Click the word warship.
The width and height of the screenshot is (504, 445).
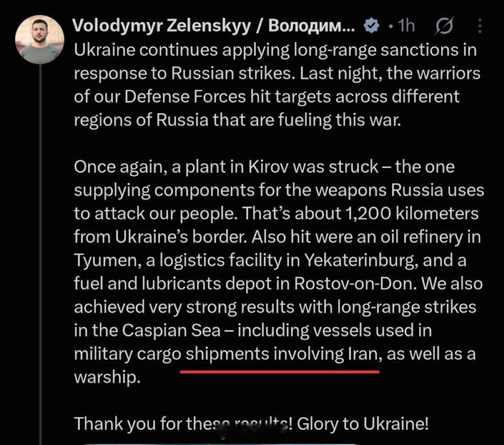tap(107, 377)
